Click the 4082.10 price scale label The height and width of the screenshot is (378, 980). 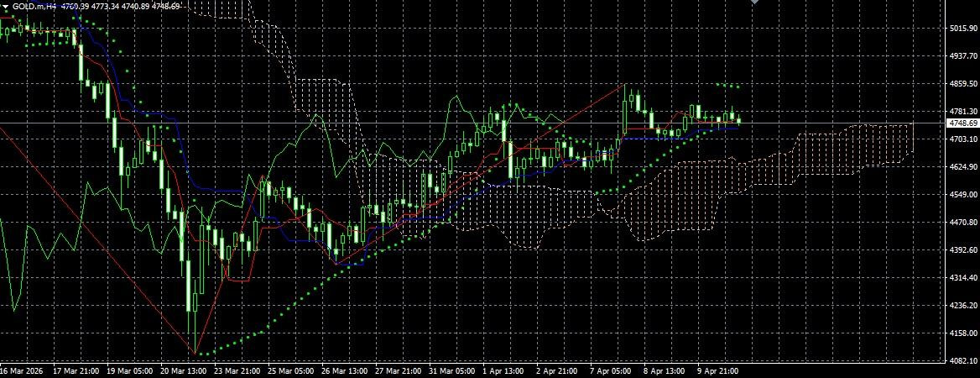click(962, 361)
